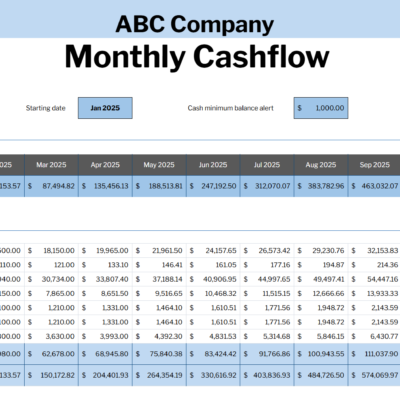Viewport: 400px width, 400px height.
Task: Select the total cell 62,678.00
Action: point(51,354)
